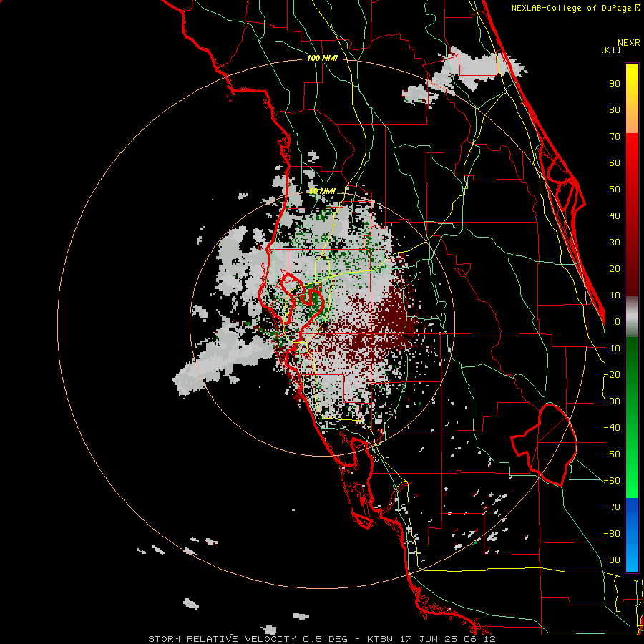Select the 70 value on velocity scale
The height and width of the screenshot is (644, 644).
coord(615,137)
